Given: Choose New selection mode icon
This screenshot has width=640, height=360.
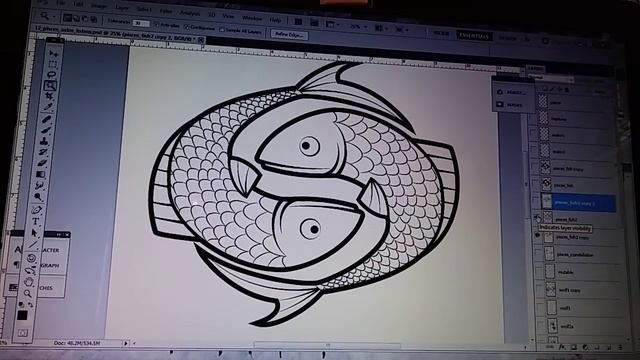Looking at the screenshot, I should pyautogui.click(x=67, y=18).
